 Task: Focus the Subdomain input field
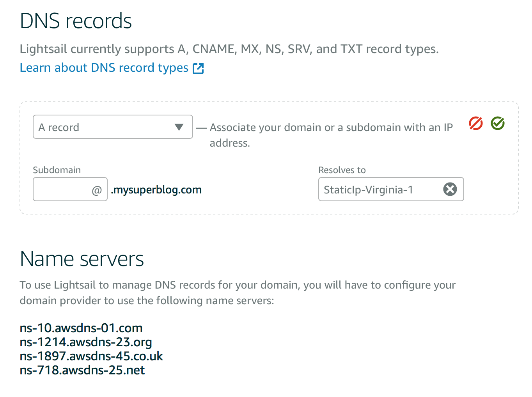(70, 189)
